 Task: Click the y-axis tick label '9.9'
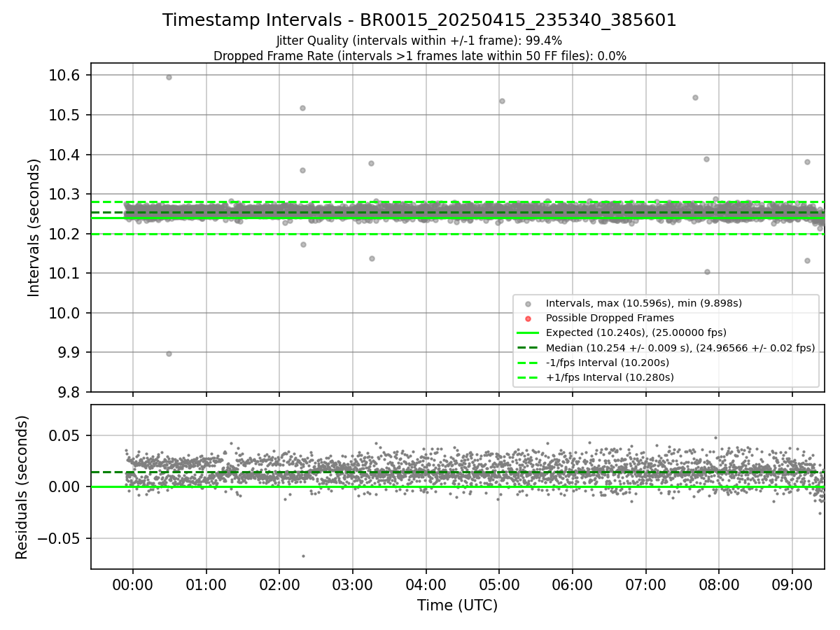(69, 353)
